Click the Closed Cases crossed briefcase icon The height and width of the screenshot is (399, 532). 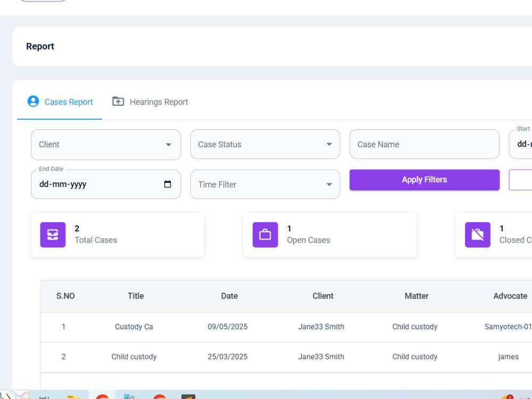pyautogui.click(x=478, y=235)
